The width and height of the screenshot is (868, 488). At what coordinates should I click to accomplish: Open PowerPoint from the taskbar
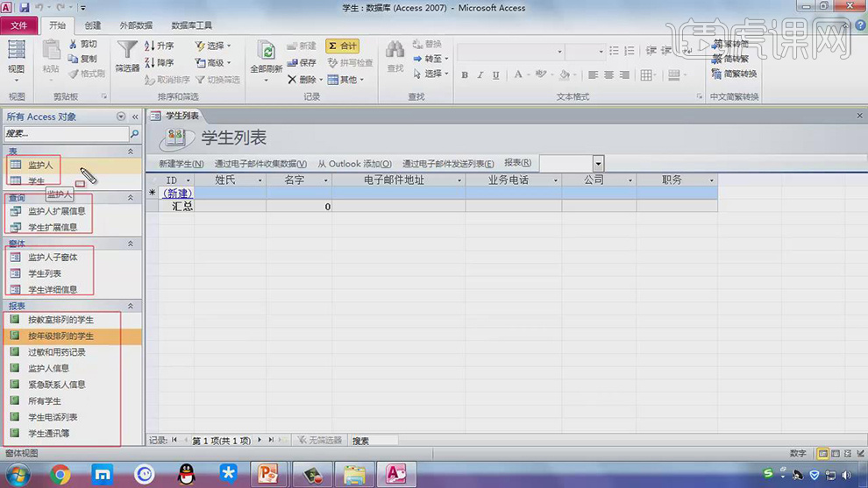268,474
